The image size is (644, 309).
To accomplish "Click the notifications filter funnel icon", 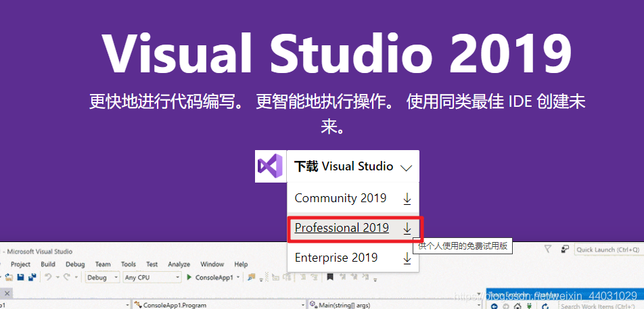I will click(x=548, y=249).
